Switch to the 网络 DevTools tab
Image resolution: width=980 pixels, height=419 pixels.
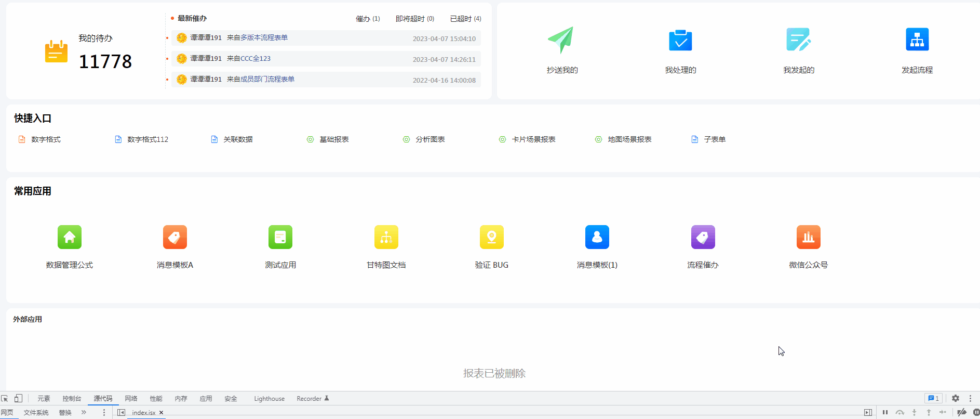131,399
